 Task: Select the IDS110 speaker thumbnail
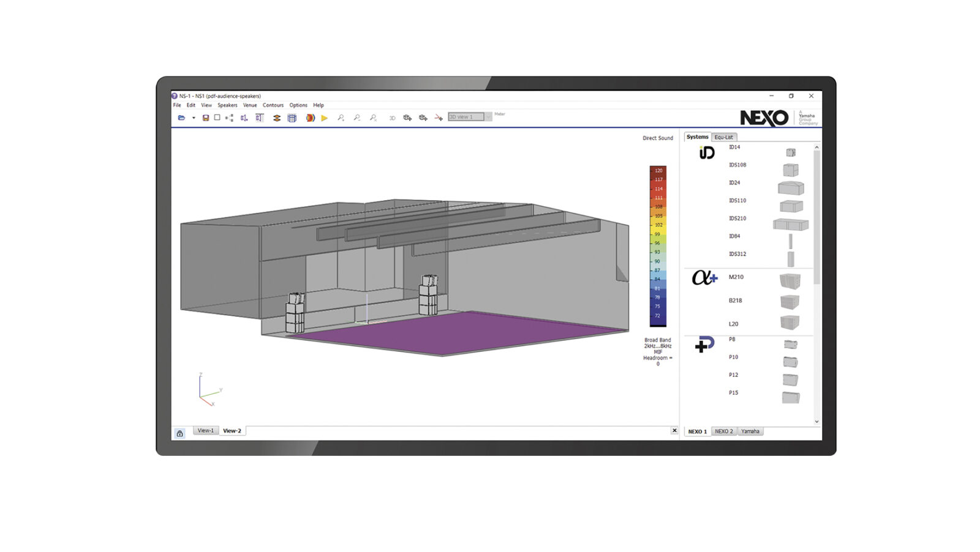791,206
